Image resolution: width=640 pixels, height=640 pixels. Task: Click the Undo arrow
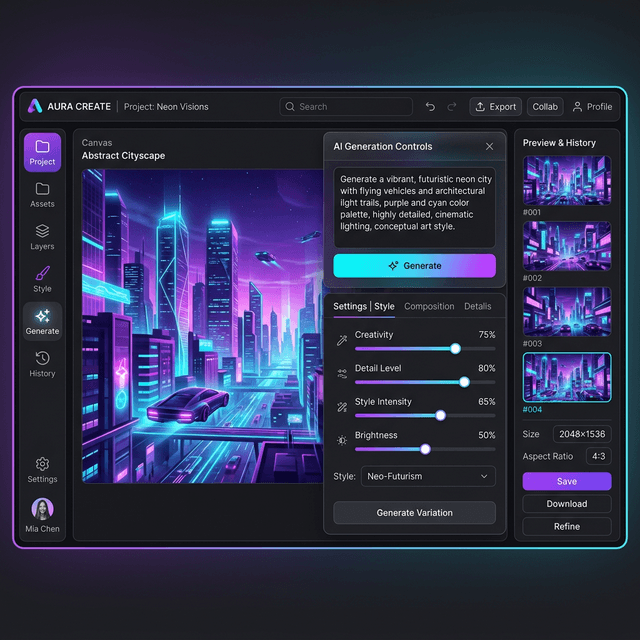tap(430, 107)
